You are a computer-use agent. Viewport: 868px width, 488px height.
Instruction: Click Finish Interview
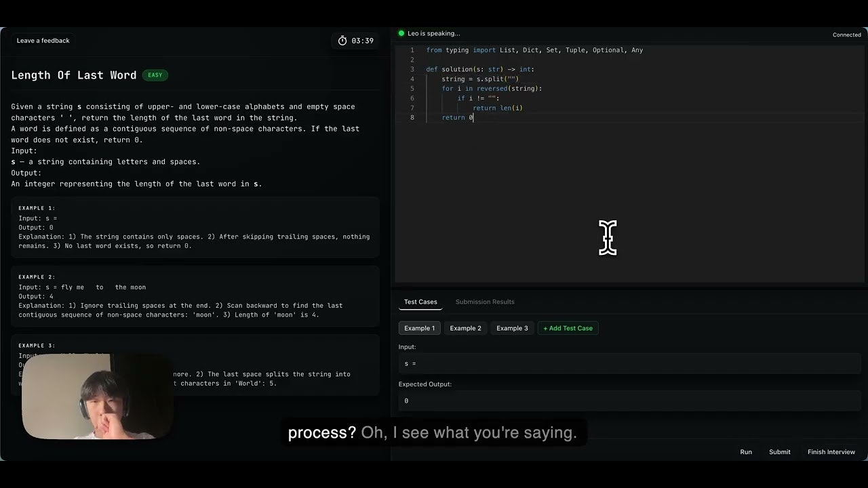point(831,452)
